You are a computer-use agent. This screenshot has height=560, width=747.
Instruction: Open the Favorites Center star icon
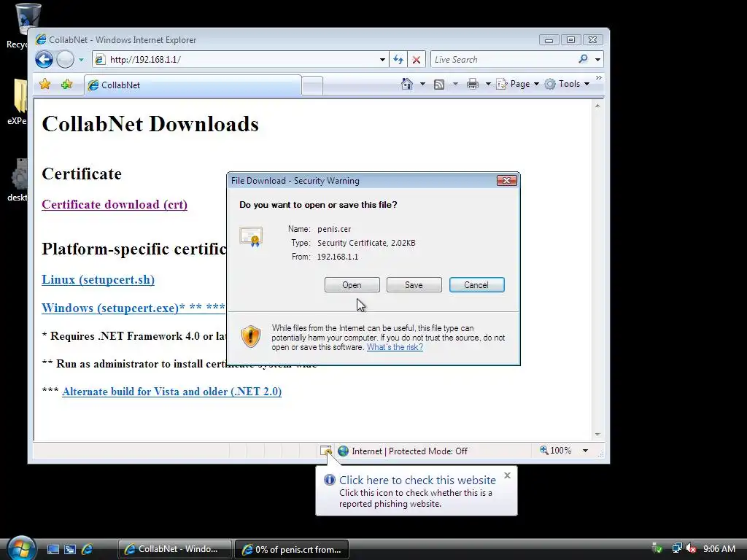coord(44,85)
